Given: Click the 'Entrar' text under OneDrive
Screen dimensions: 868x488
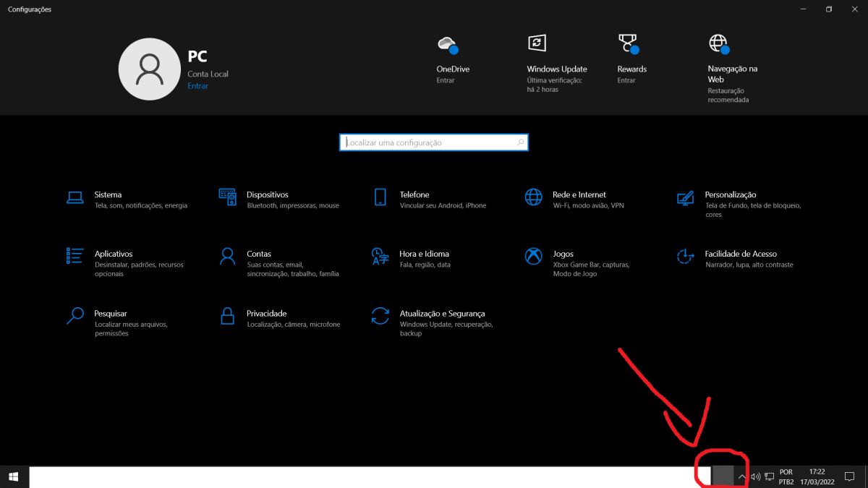Looking at the screenshot, I should [446, 80].
